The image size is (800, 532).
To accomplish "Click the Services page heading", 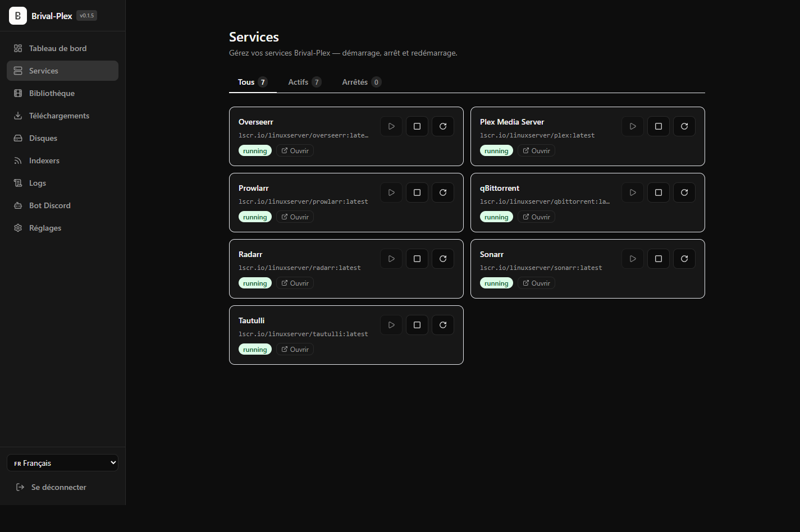I will [x=254, y=37].
